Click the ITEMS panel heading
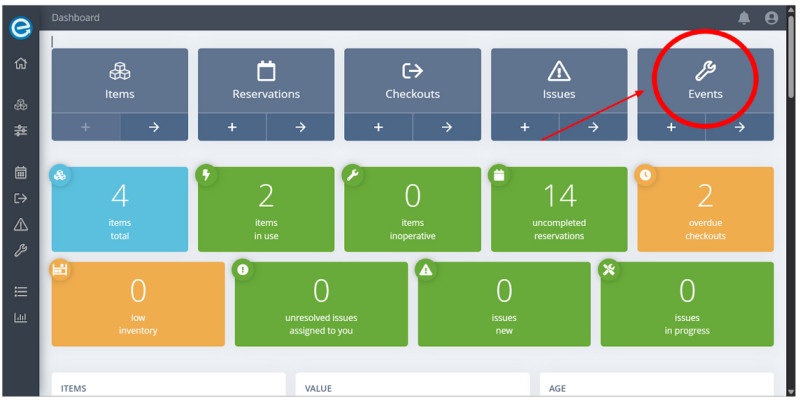This screenshot has height=400, width=800. (x=73, y=389)
